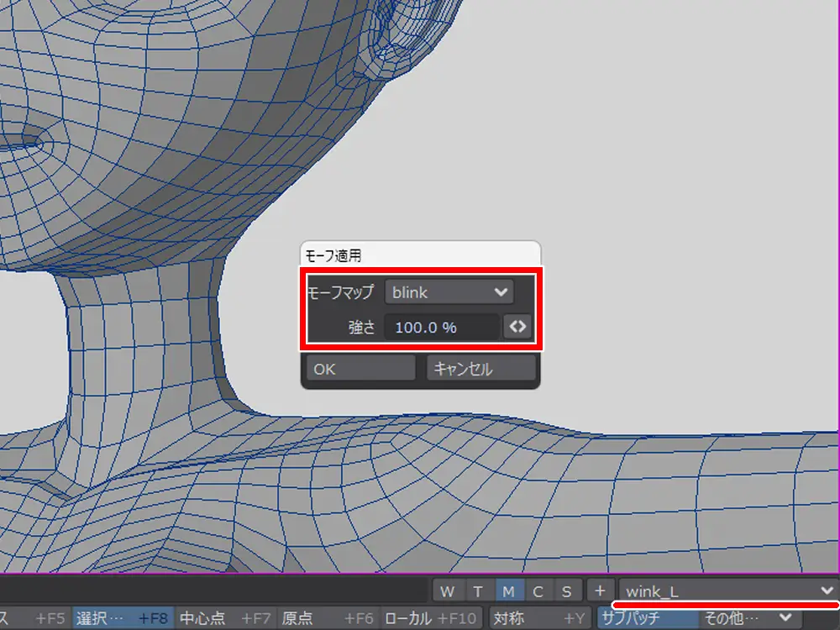Screen dimensions: 840x630
Task: Select the S selection set button
Action: [x=567, y=591]
